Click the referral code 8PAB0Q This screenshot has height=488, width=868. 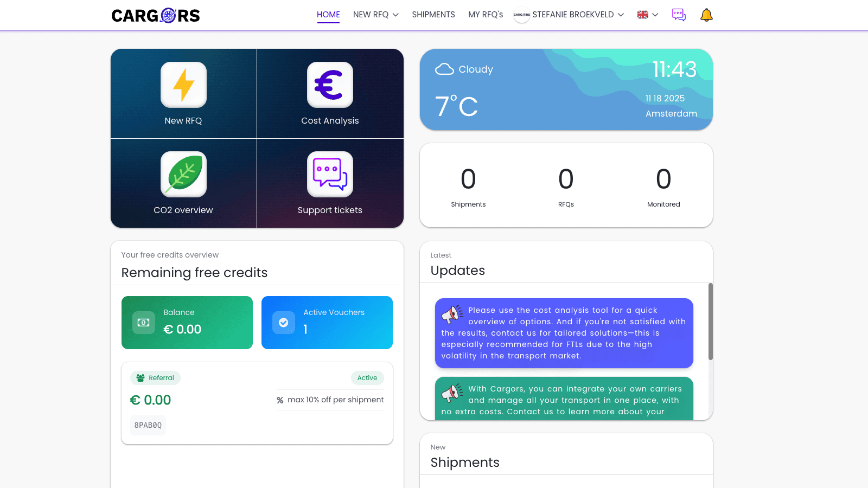pos(148,425)
